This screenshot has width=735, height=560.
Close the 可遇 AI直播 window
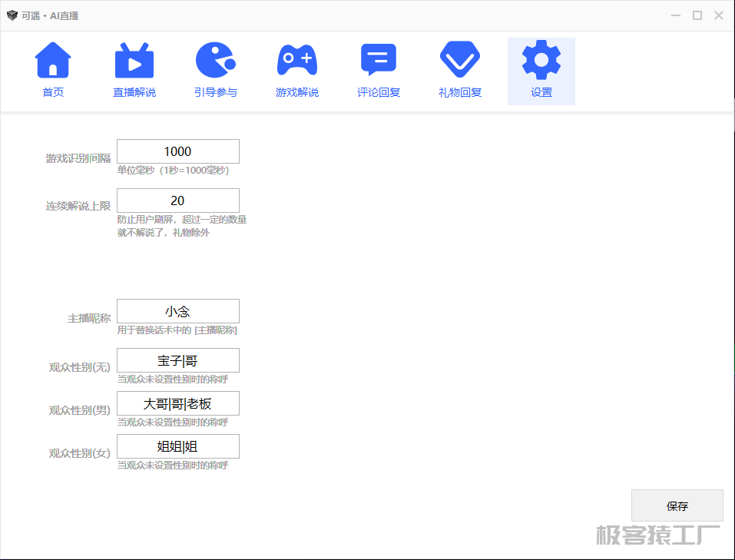click(719, 15)
